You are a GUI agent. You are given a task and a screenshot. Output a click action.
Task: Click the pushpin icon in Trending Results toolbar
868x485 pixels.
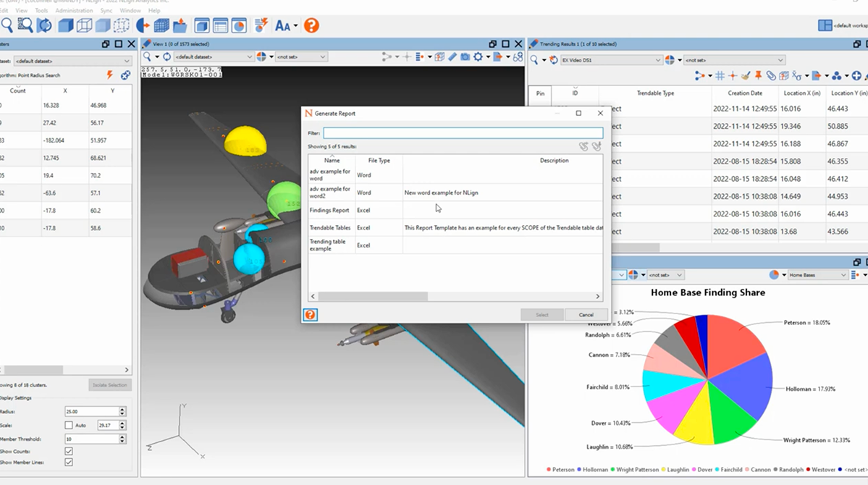[x=759, y=75]
